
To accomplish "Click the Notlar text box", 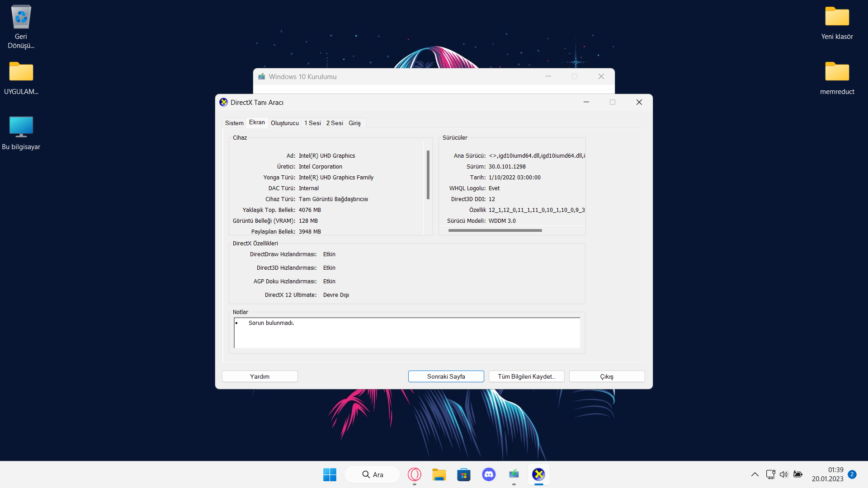I will pyautogui.click(x=407, y=333).
